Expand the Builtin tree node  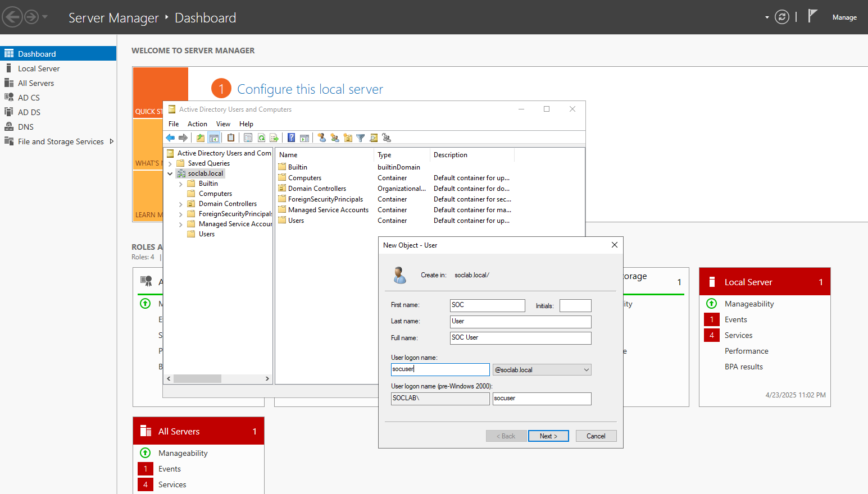pos(180,184)
